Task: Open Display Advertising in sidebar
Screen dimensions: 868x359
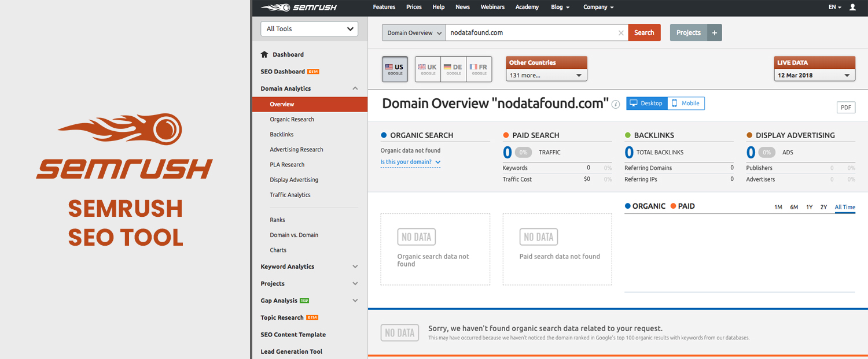Action: point(294,180)
